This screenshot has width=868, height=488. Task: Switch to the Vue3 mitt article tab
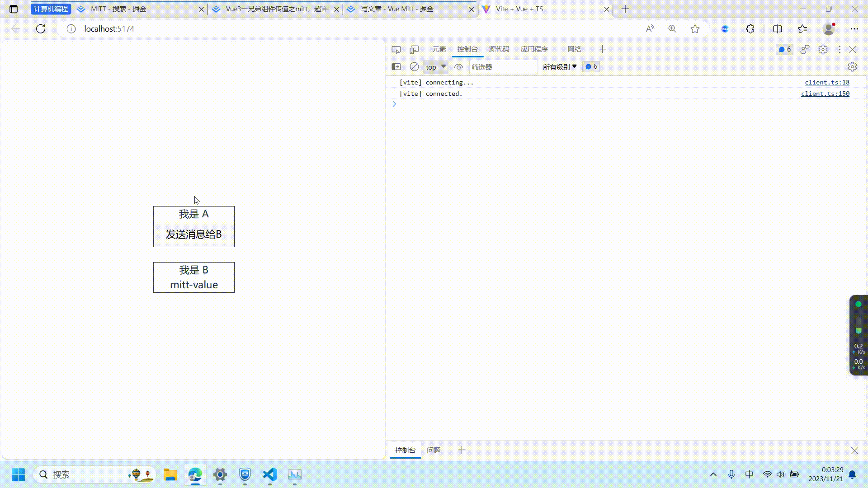pyautogui.click(x=276, y=9)
